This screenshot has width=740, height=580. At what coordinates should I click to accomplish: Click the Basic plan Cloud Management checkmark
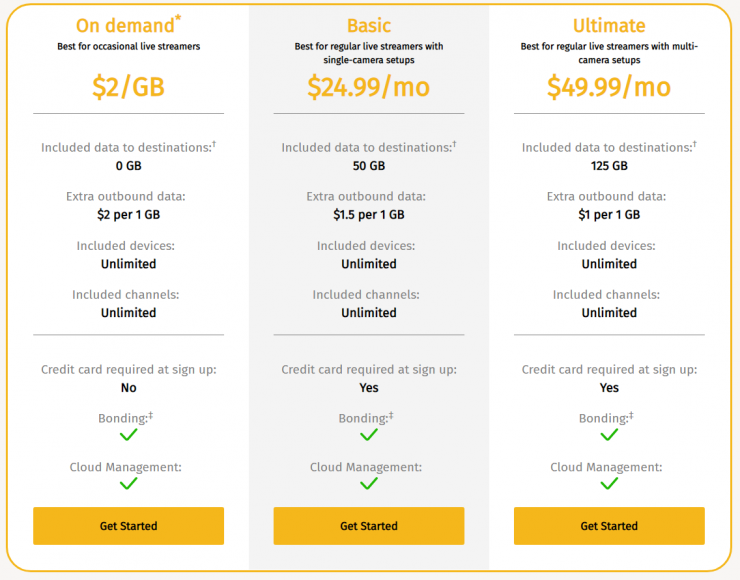pos(369,484)
